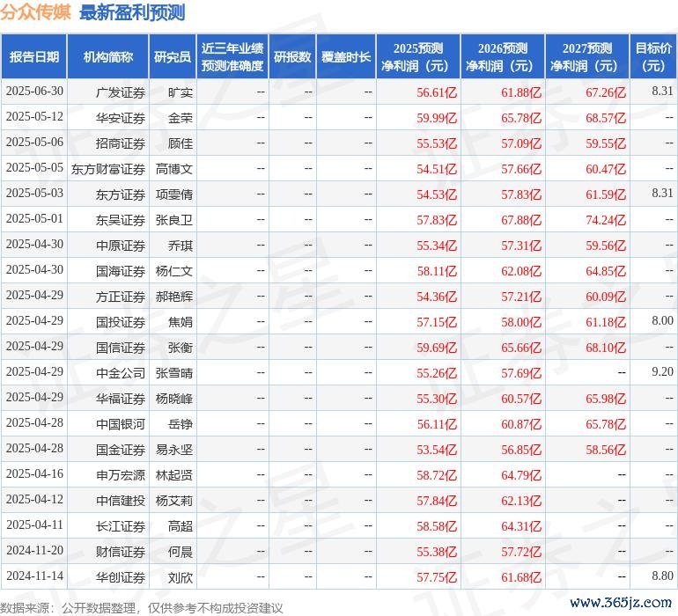Click analyst name 张雪晴
The image size is (678, 616).
tap(174, 373)
